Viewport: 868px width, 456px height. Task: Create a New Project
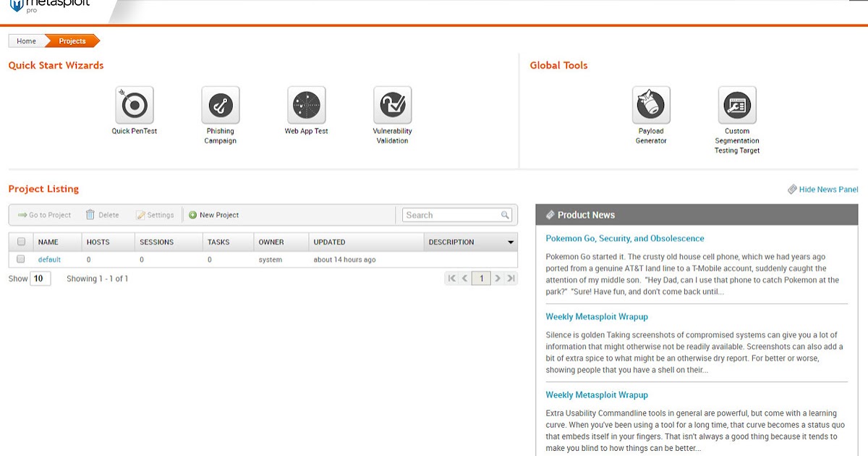coord(213,215)
